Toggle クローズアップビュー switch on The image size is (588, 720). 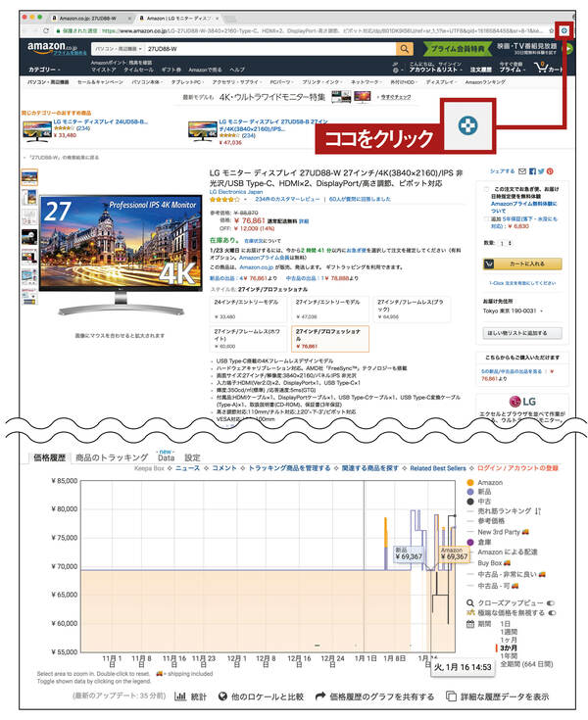[x=551, y=602]
